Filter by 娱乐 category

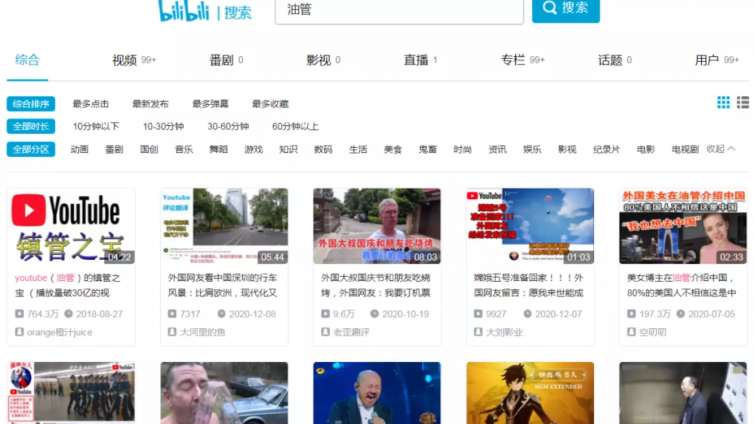[x=532, y=150]
